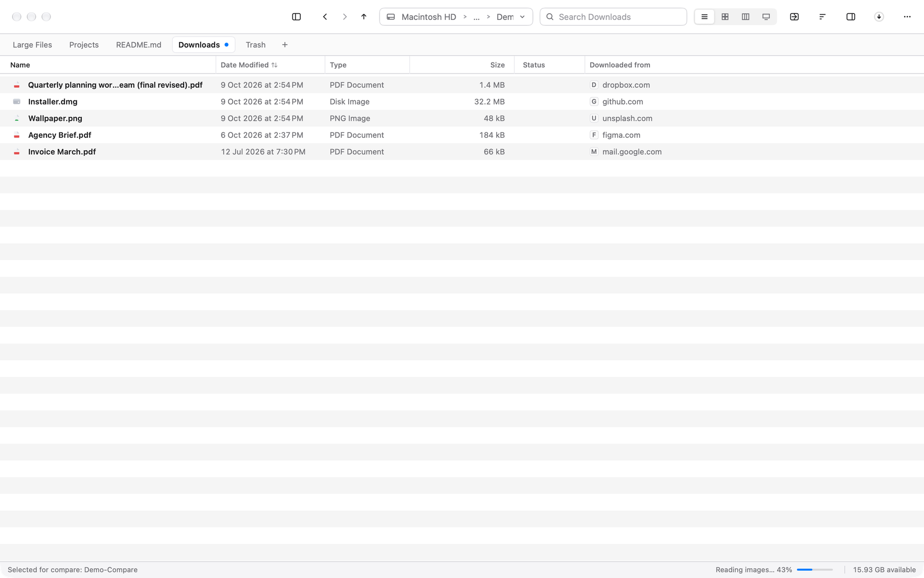Switch to the README.md tab
Viewport: 924px width, 578px height.
click(139, 45)
